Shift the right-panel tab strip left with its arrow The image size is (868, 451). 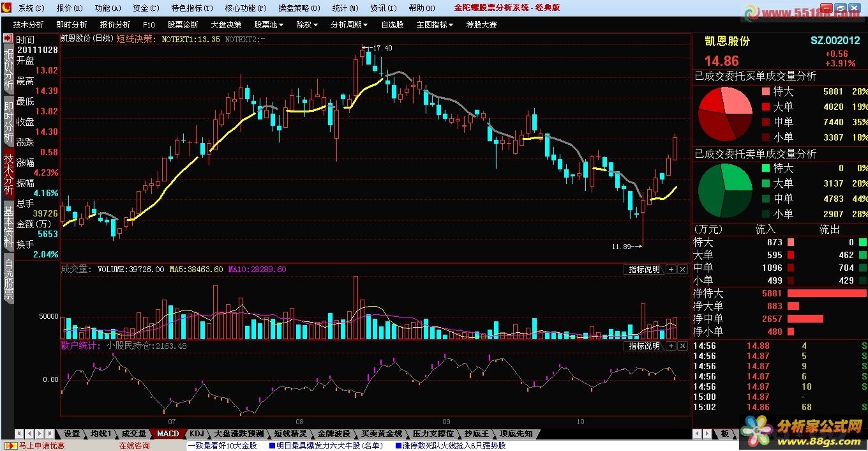(698, 434)
